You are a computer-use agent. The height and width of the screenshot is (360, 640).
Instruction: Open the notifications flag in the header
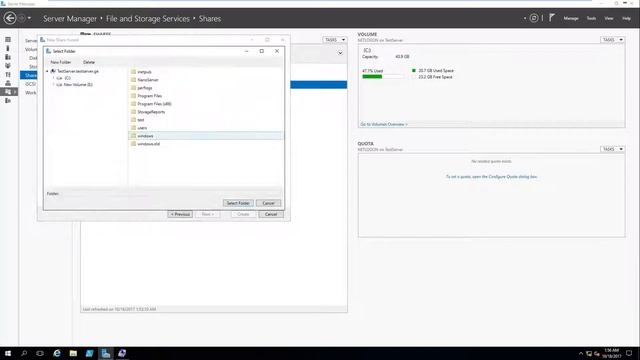pos(552,18)
